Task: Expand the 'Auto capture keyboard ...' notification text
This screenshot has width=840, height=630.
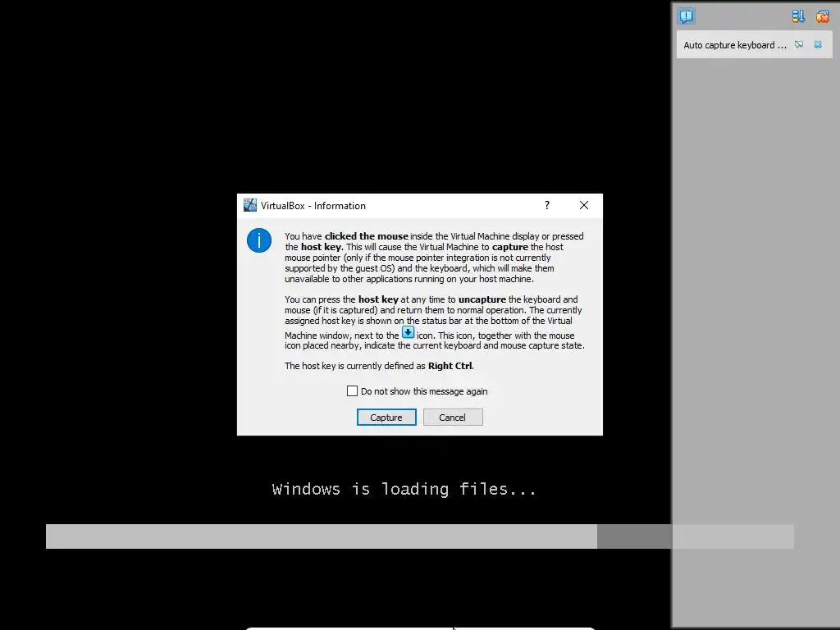Action: click(734, 45)
